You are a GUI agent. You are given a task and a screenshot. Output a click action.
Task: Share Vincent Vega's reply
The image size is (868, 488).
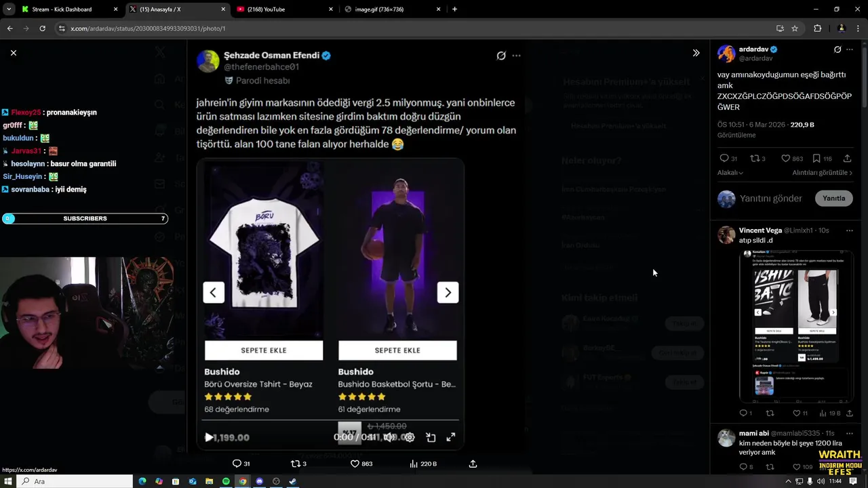click(849, 413)
